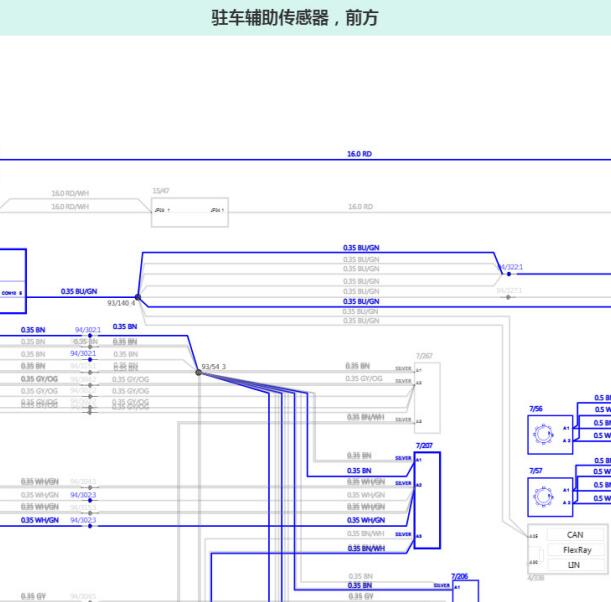
Task: Click the 7/206 component label
Action: coord(459,576)
